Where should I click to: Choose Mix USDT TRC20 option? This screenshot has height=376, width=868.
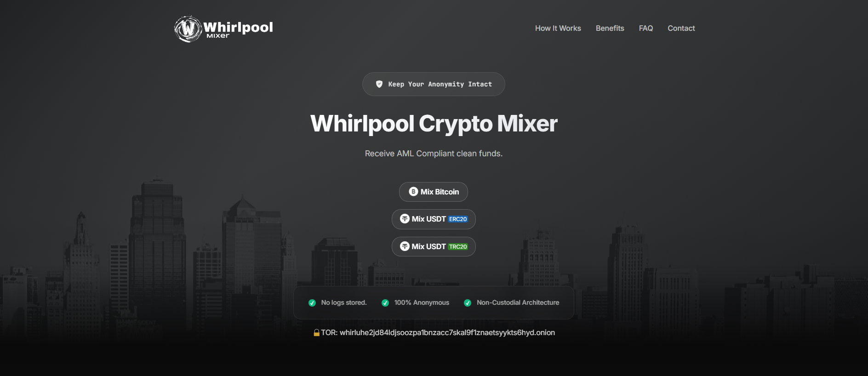pos(434,247)
